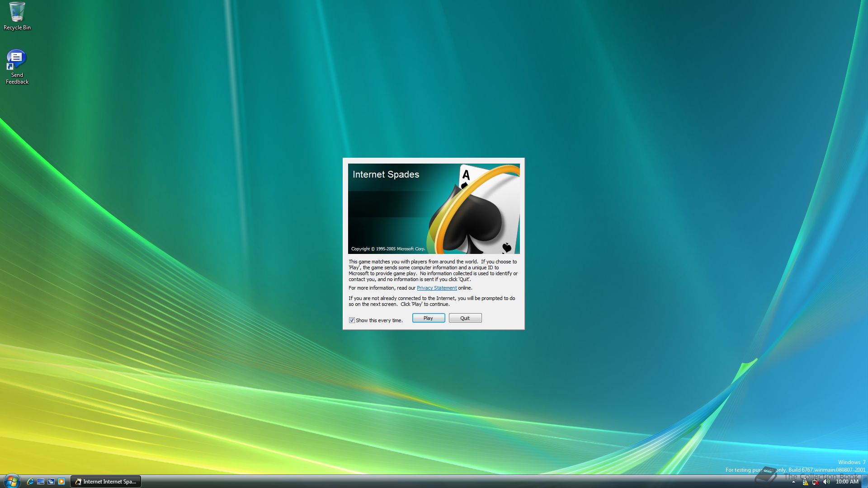
Task: Click the Show Desktop quick launch icon
Action: click(x=41, y=482)
